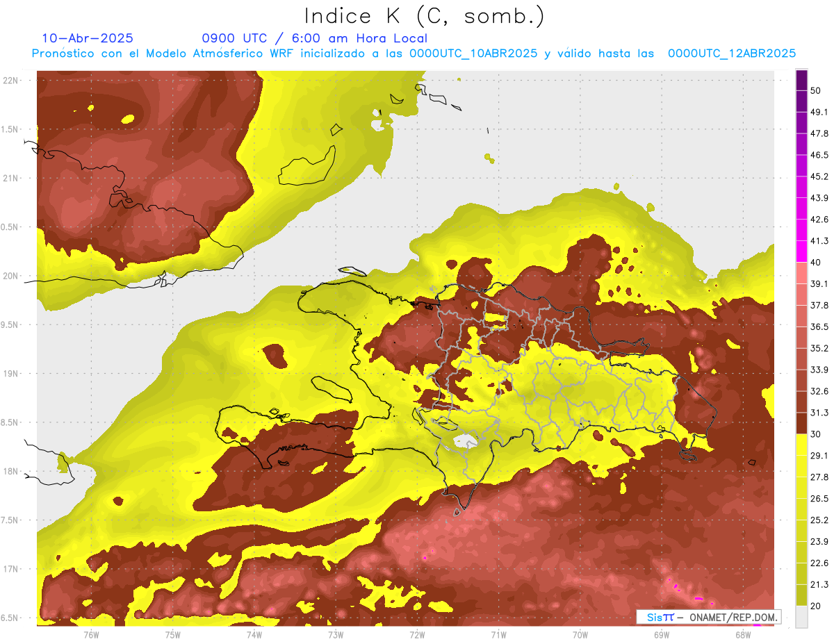Click the legend value '43.9'

point(819,198)
